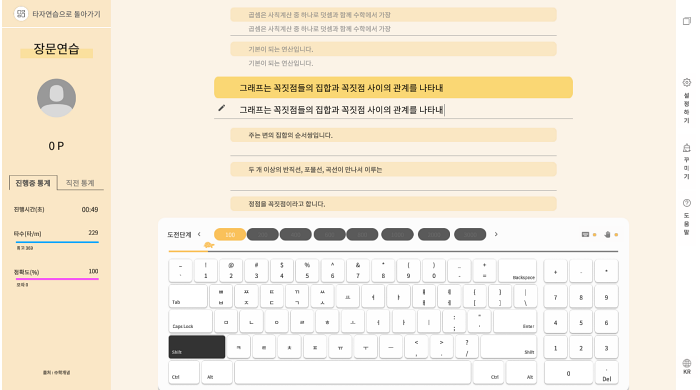Click the numpad Del key

coord(607,373)
